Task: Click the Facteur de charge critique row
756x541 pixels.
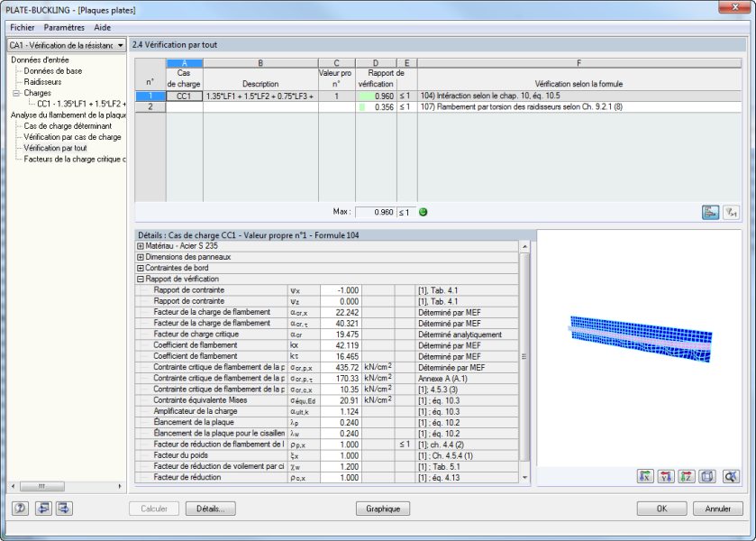Action: [327, 335]
